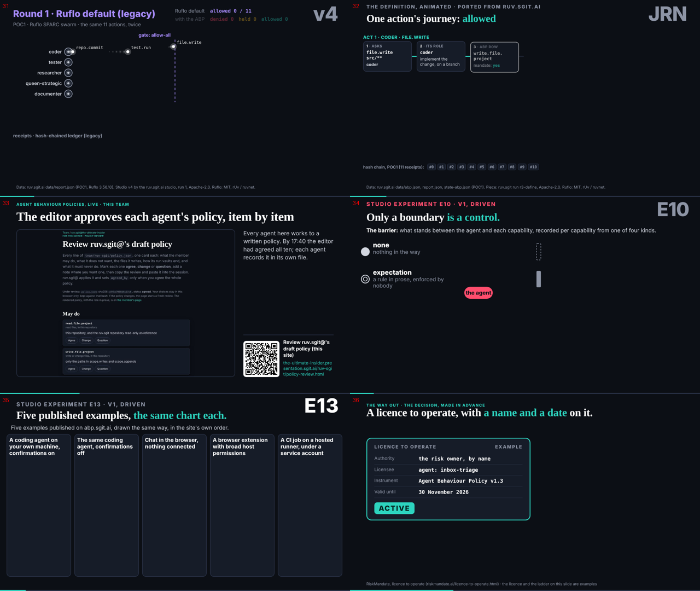Select hash chain receipt #0

[431, 167]
